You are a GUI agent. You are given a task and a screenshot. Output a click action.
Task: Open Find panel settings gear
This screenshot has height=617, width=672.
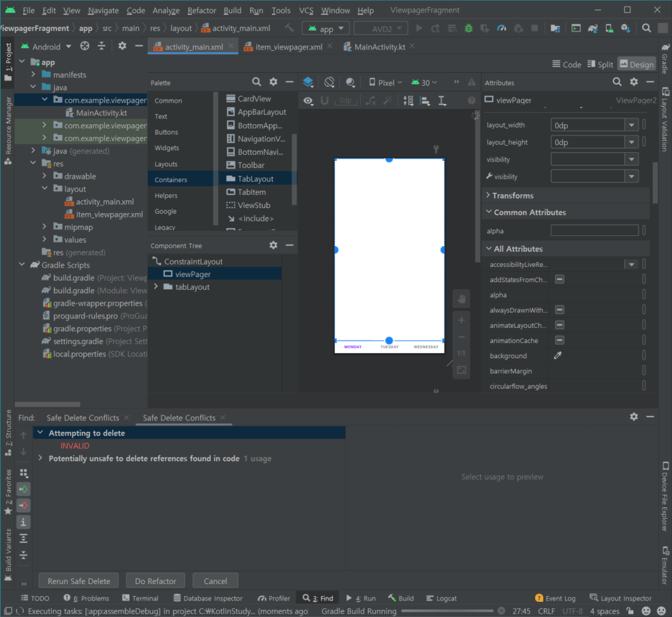click(634, 417)
